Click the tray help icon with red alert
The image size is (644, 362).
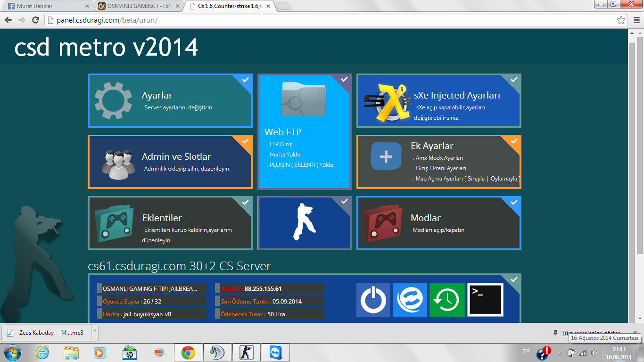pos(544,353)
